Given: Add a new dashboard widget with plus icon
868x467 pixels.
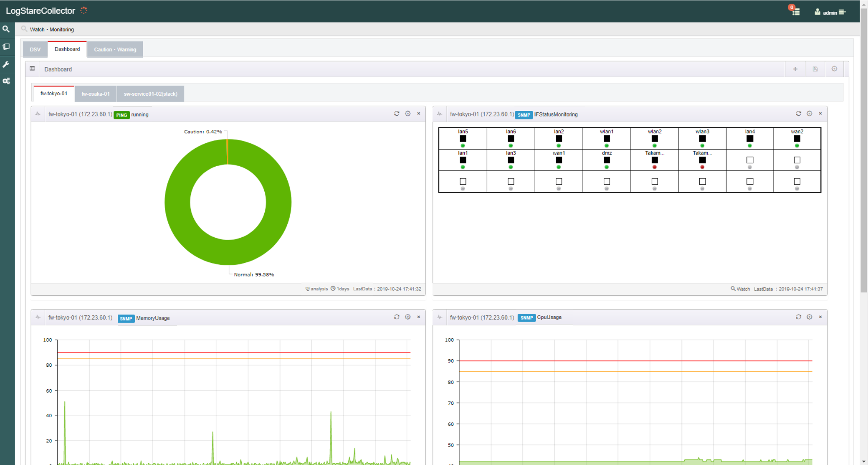Looking at the screenshot, I should [x=795, y=69].
